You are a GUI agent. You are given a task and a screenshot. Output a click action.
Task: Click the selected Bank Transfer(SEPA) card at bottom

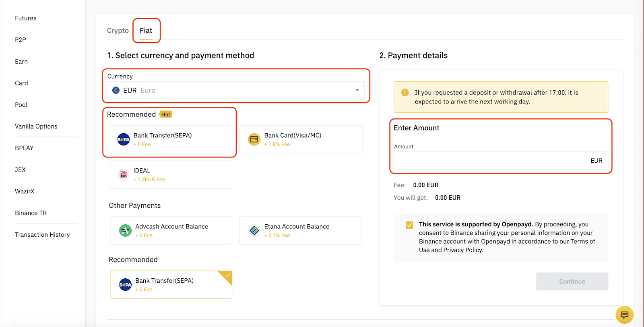171,284
